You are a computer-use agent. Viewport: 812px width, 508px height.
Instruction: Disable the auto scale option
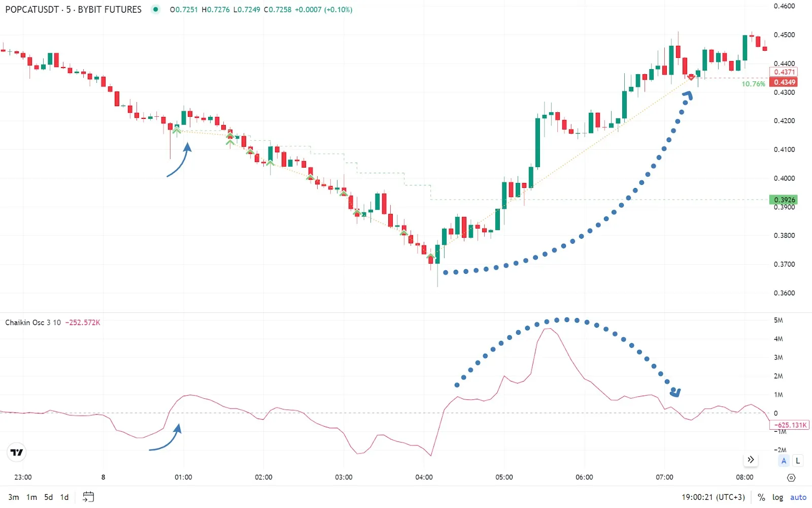coord(798,497)
